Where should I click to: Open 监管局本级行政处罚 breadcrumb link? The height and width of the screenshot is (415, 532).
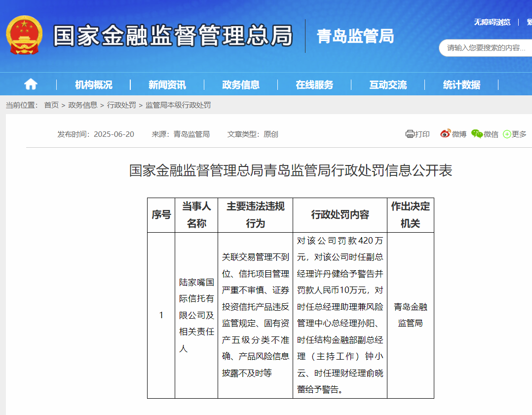178,105
